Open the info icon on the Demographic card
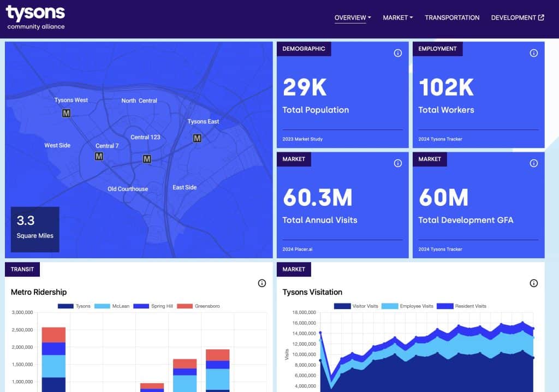This screenshot has height=392, width=559. 397,53
